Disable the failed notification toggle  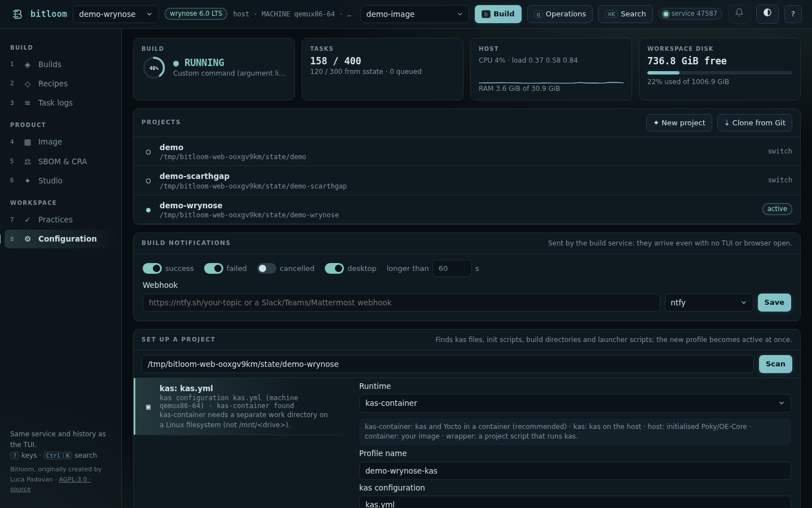pos(214,269)
